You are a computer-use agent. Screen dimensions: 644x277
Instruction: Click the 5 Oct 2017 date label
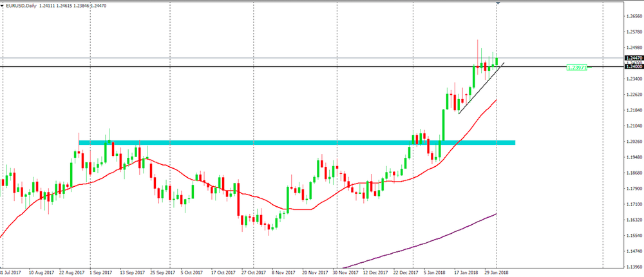click(192, 272)
